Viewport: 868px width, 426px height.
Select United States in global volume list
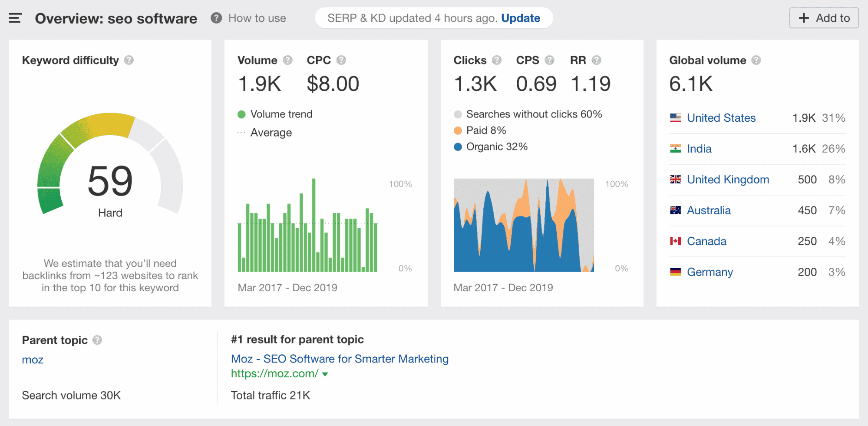pyautogui.click(x=721, y=118)
